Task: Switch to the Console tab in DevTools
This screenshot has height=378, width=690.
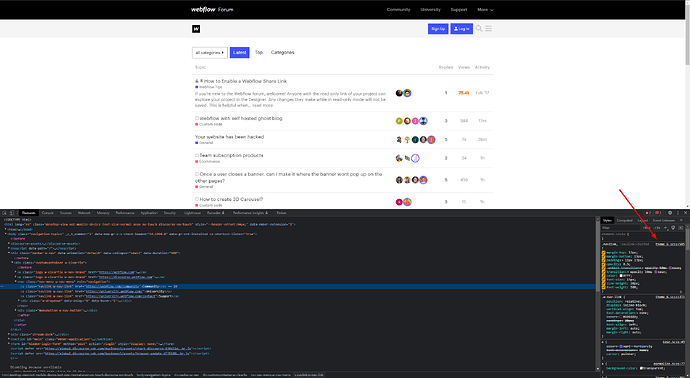Action: (x=48, y=213)
